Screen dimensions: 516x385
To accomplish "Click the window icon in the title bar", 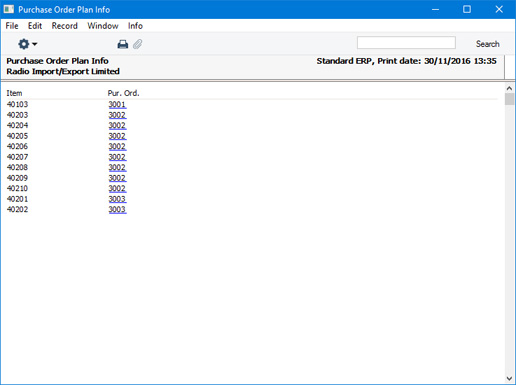I will point(9,9).
